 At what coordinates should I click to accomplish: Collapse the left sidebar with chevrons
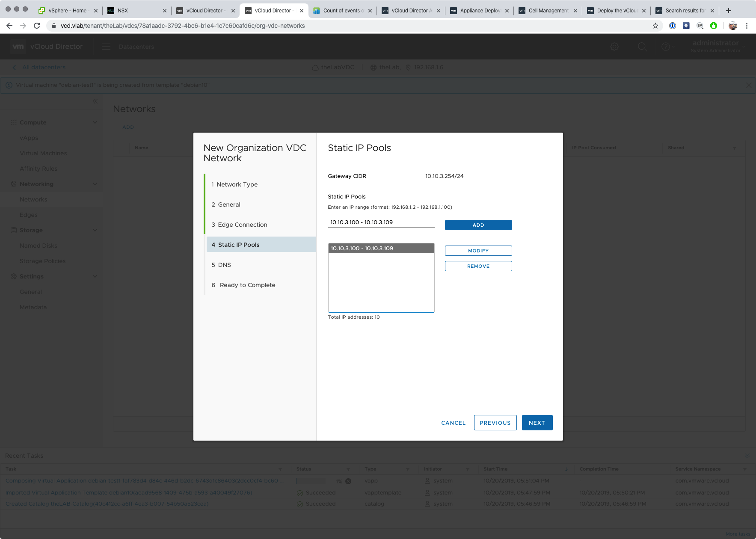[x=95, y=101]
